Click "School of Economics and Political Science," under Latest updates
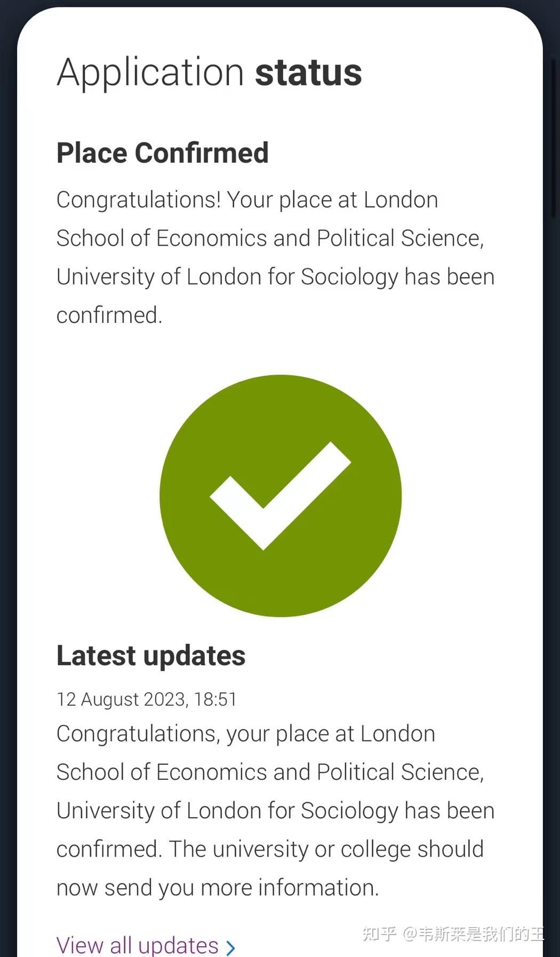Viewport: 560px width, 957px height. tap(270, 772)
